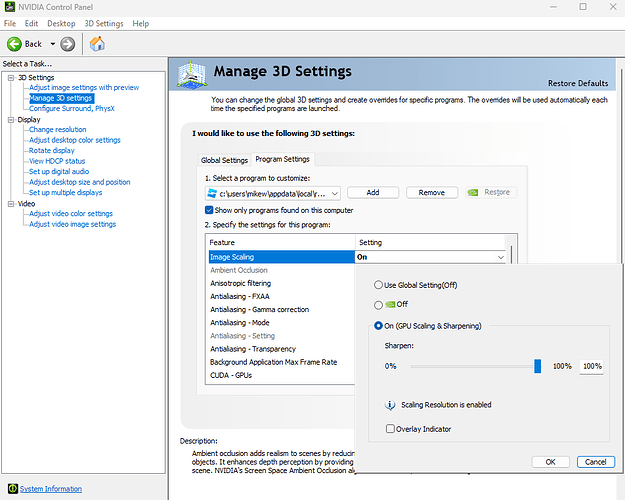
Task: Click the Forward arrow icon in toolbar
Action: [x=67, y=44]
